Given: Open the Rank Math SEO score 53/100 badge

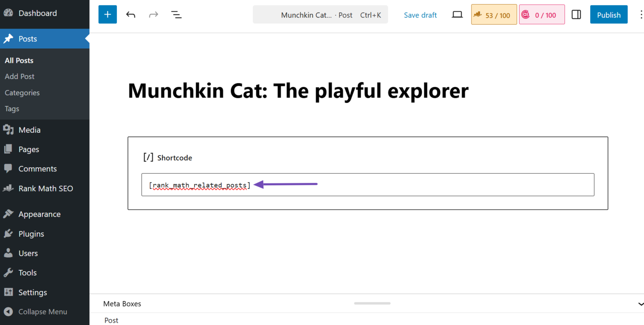Looking at the screenshot, I should [x=494, y=14].
